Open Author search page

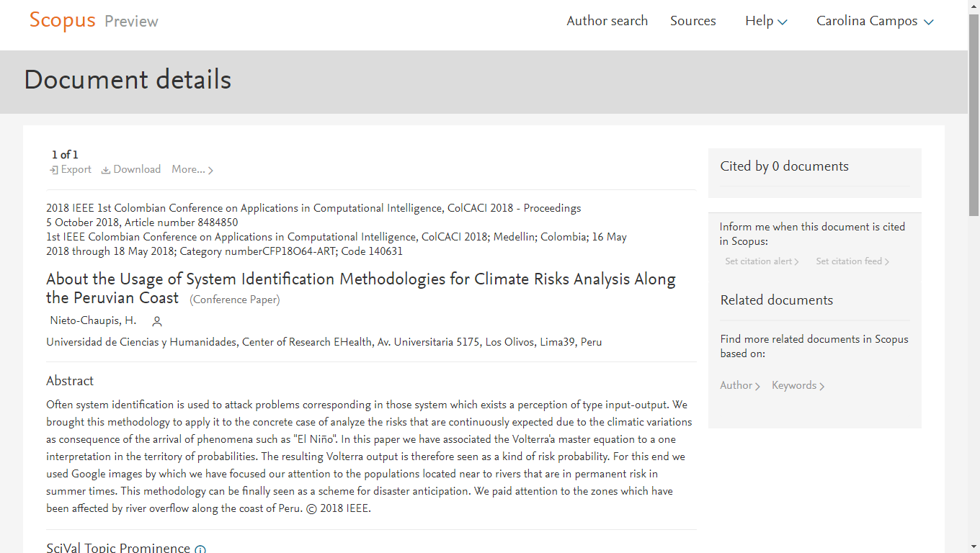(x=607, y=21)
